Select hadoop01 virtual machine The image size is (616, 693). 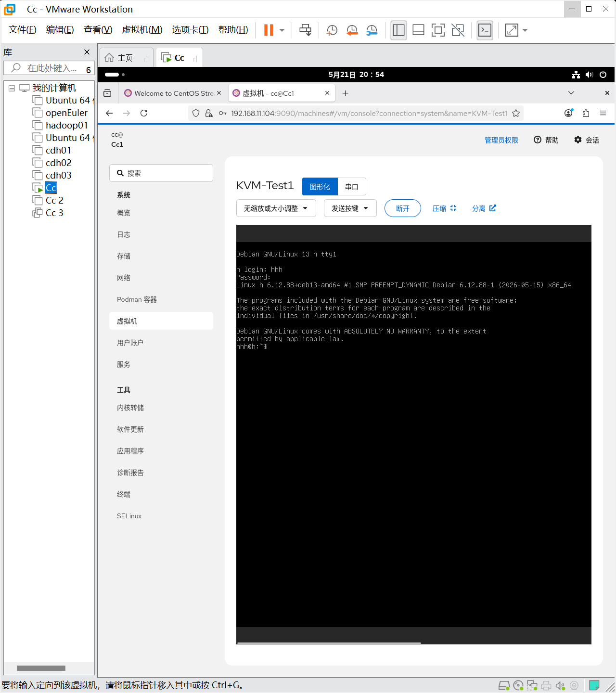tap(67, 125)
